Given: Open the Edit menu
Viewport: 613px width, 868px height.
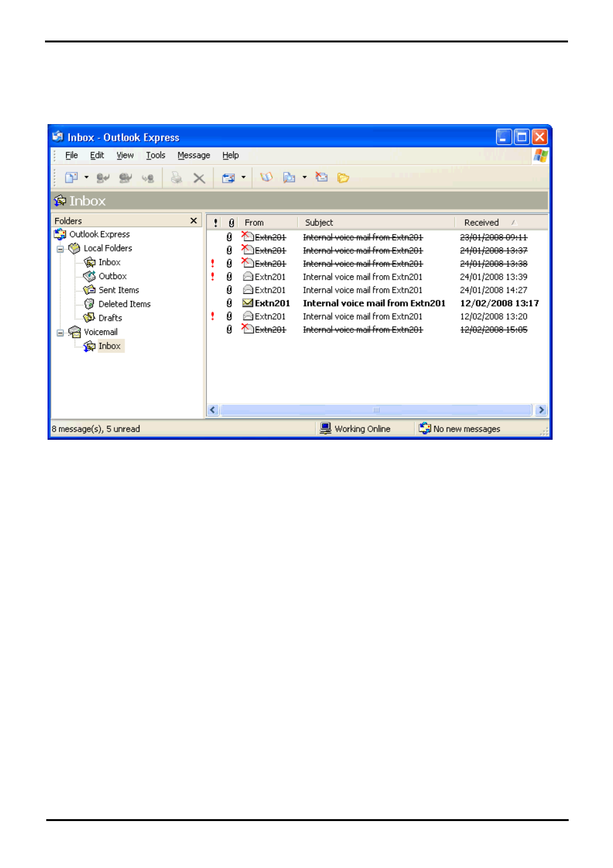Looking at the screenshot, I should (97, 156).
